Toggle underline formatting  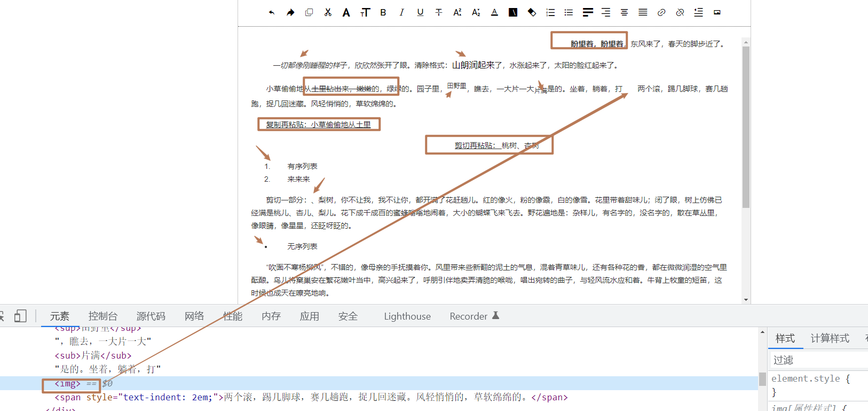(x=420, y=12)
